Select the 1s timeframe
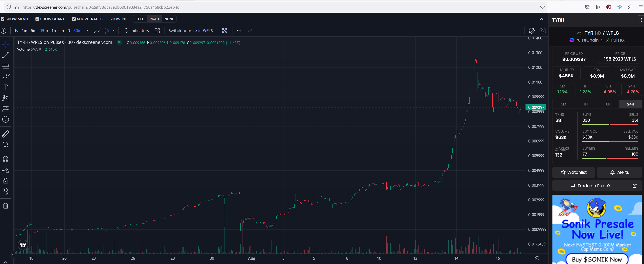This screenshot has height=264, width=644. click(x=16, y=31)
